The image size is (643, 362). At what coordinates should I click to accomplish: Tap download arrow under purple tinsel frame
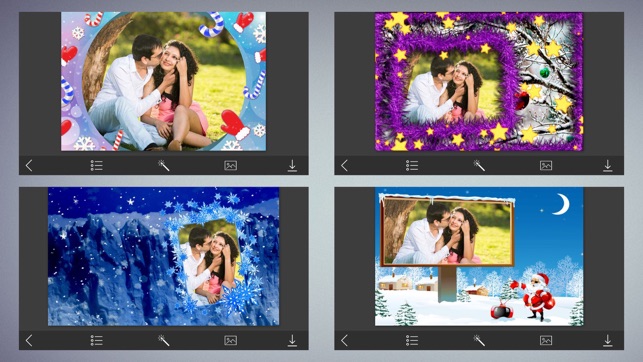[x=607, y=166]
